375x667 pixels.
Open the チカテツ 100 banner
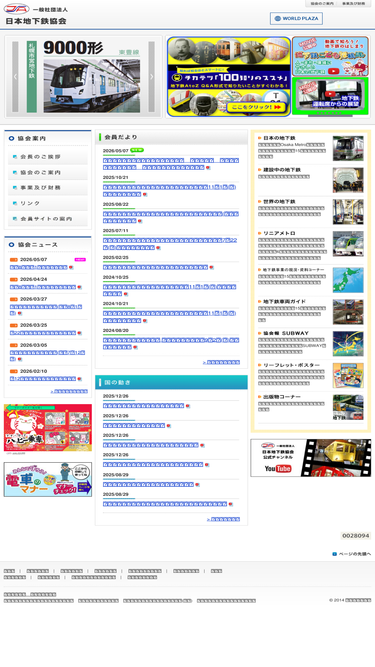click(x=229, y=77)
